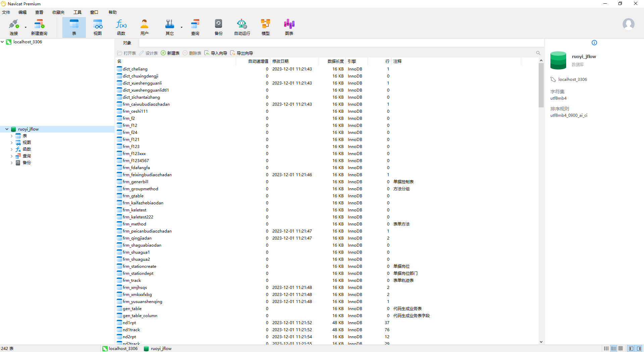This screenshot has width=644, height=352.
Task: Click the 连接 (Connection) toolbar icon
Action: pos(14,27)
